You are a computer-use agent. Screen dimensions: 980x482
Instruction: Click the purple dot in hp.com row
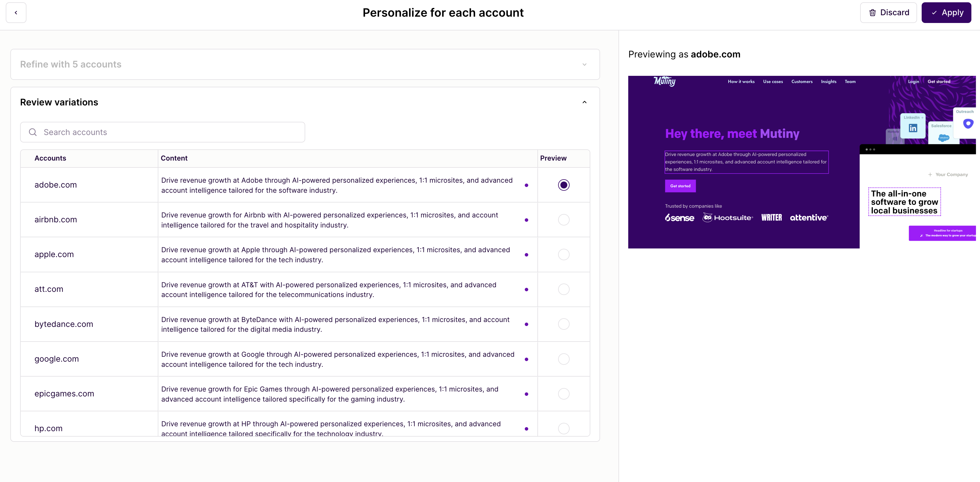526,429
